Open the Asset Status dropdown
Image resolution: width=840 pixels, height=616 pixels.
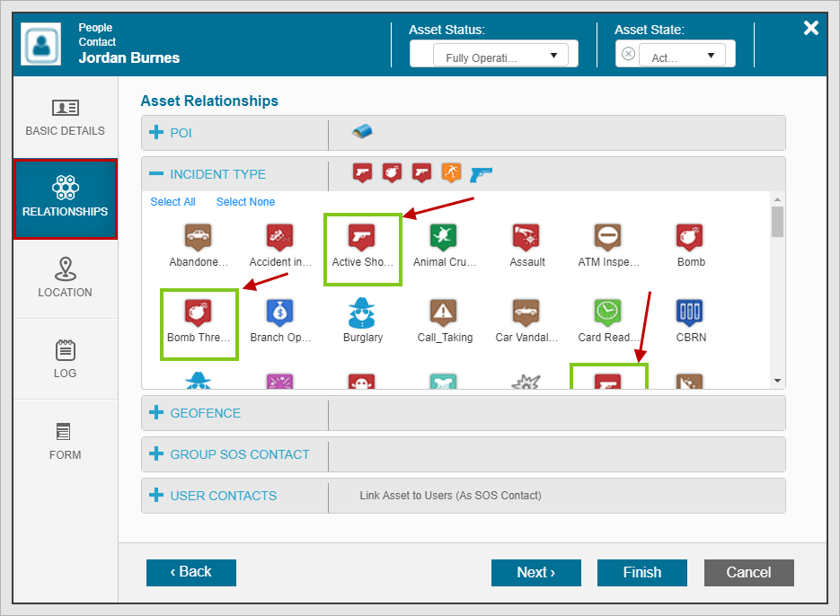[493, 56]
